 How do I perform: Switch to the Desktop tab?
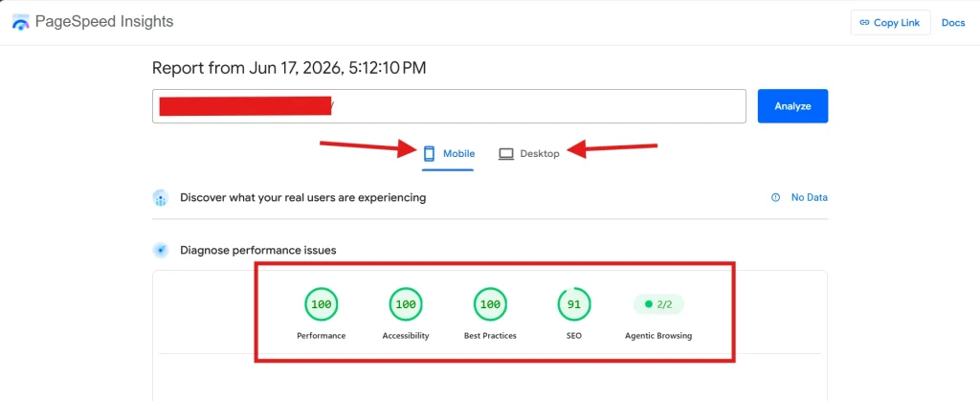pos(528,154)
